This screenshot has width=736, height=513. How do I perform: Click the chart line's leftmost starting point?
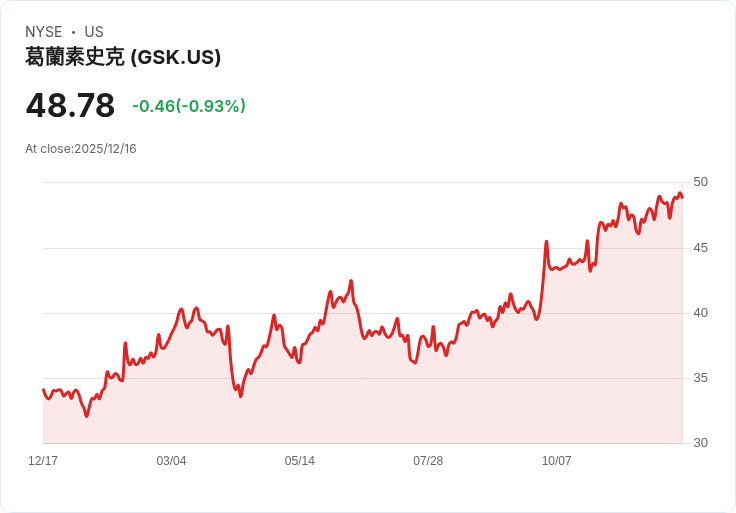point(43,390)
